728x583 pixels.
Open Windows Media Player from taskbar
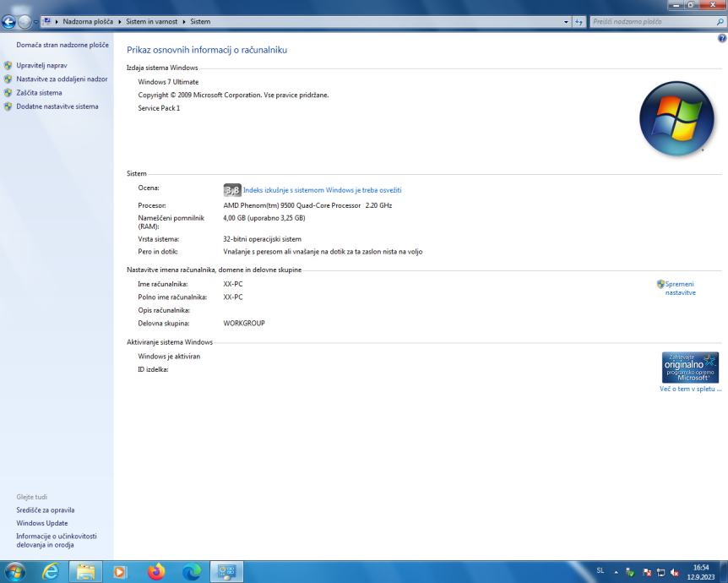point(120,569)
